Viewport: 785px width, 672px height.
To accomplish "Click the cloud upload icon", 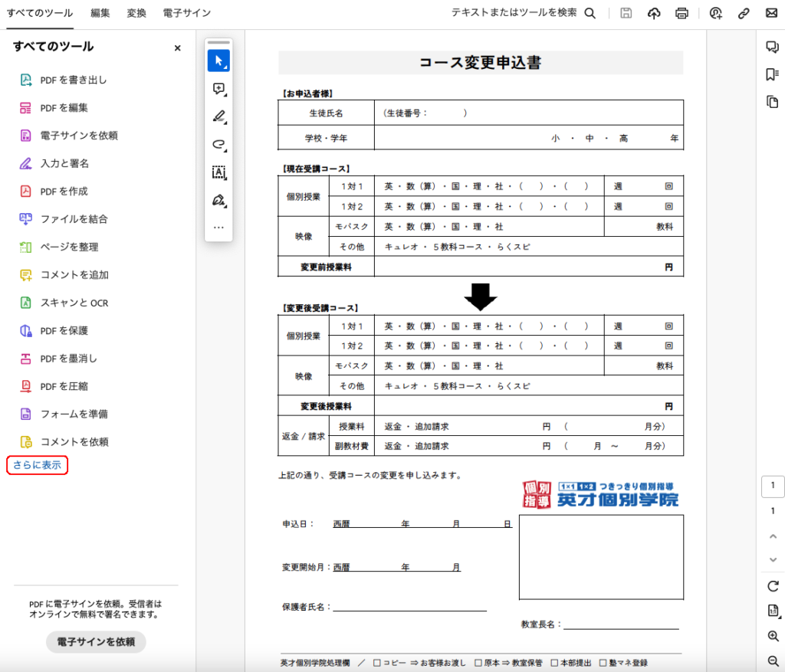I will (654, 13).
